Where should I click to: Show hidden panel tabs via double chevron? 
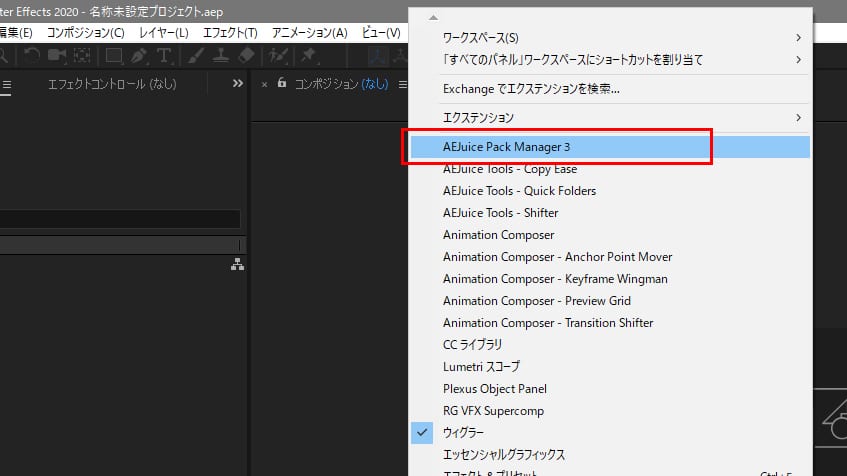pyautogui.click(x=238, y=83)
